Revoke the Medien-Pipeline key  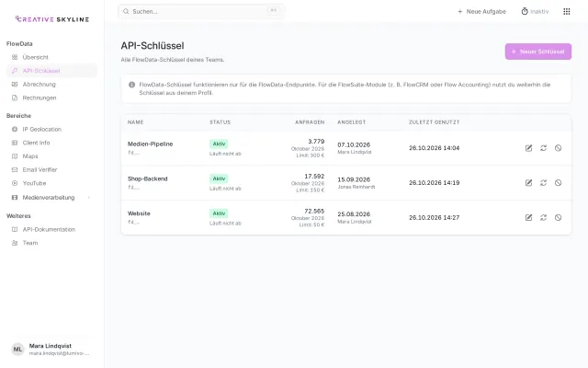click(x=558, y=148)
